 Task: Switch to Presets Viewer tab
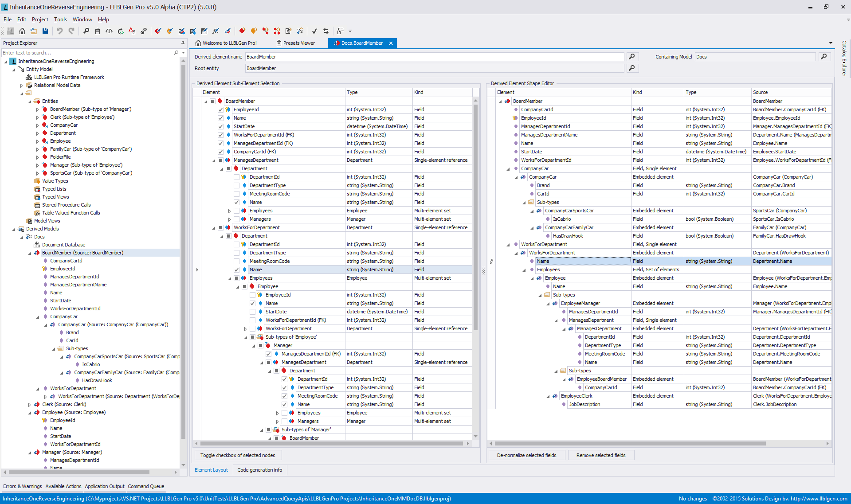point(295,43)
